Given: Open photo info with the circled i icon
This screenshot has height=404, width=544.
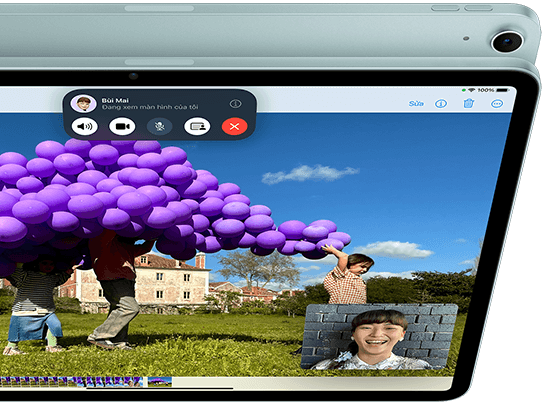Looking at the screenshot, I should [441, 103].
